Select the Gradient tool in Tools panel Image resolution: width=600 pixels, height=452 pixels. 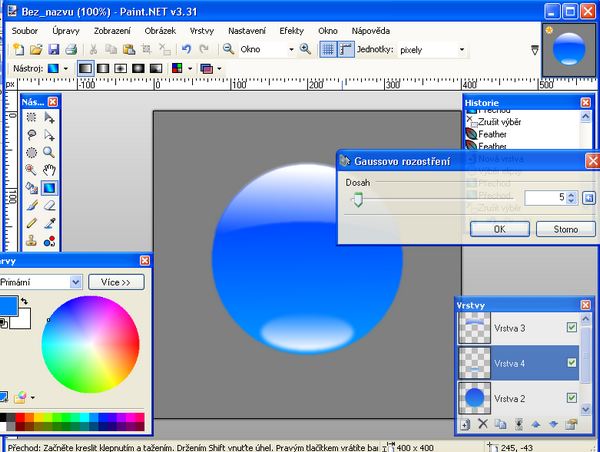(x=49, y=187)
